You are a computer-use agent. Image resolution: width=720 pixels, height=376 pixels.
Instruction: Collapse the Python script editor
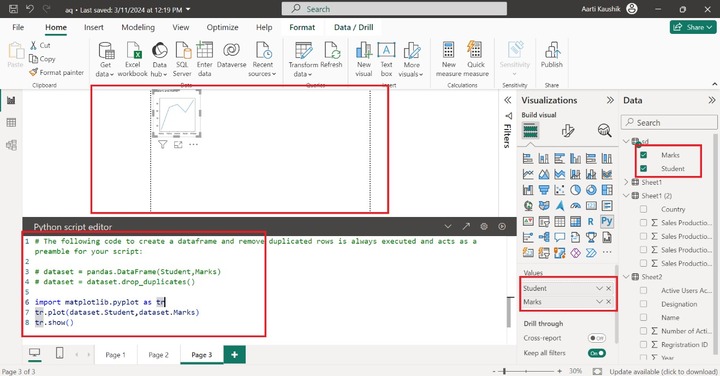(x=448, y=226)
